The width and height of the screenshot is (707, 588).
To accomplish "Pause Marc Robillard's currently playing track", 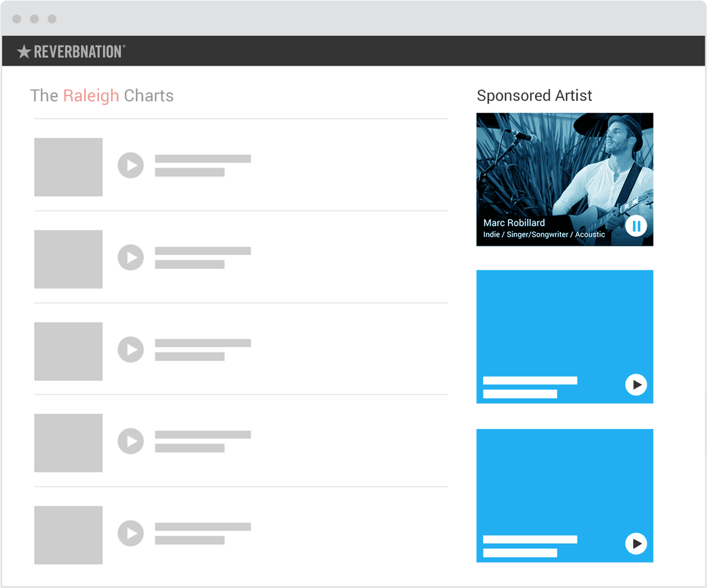I will [636, 226].
